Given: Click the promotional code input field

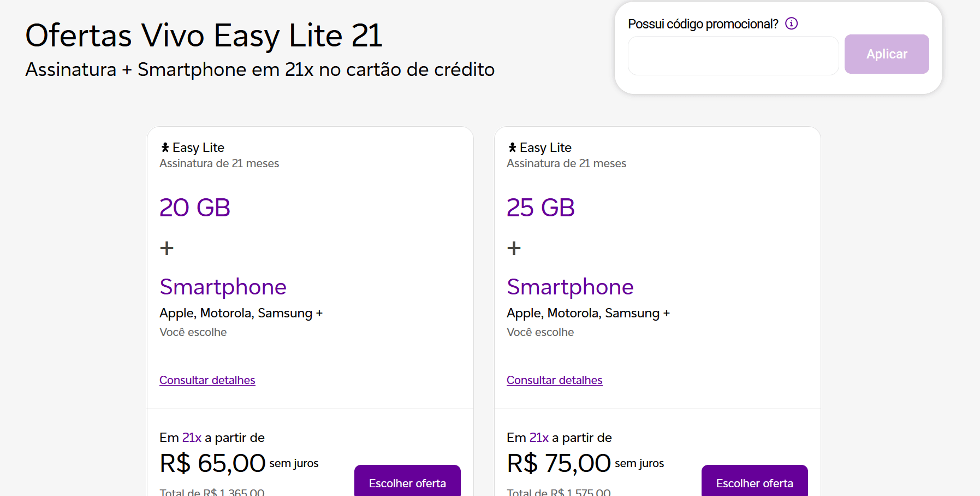Looking at the screenshot, I should tap(733, 56).
